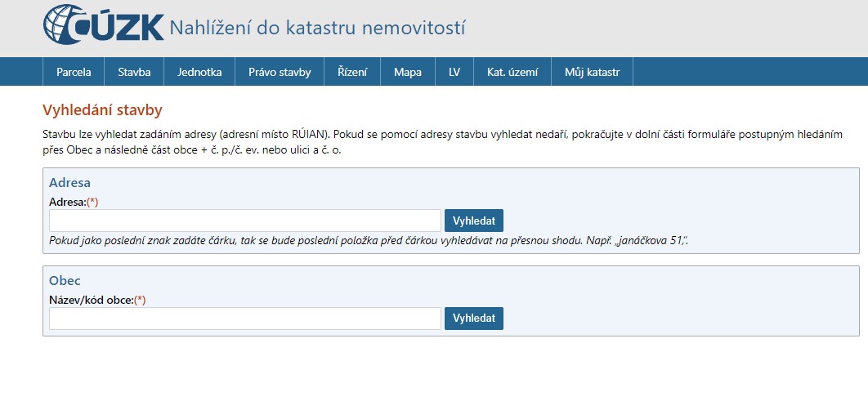The width and height of the screenshot is (868, 401).
Task: Open the Parcela menu item
Action: point(74,72)
